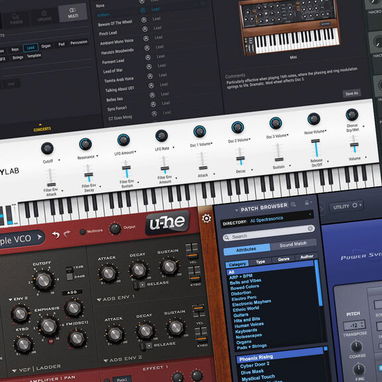Toggle the Organ filter tag in Analog Lab
The height and width of the screenshot is (382, 382).
point(46,46)
